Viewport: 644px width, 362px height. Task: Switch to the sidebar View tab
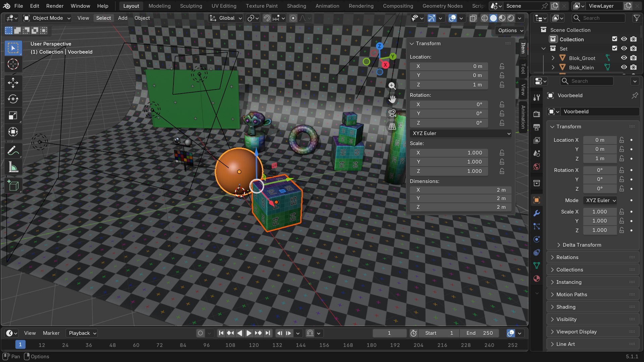(x=523, y=90)
